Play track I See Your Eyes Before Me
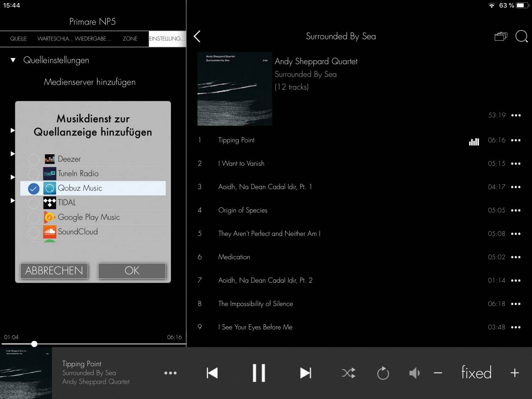This screenshot has height=399, width=532. (255, 327)
